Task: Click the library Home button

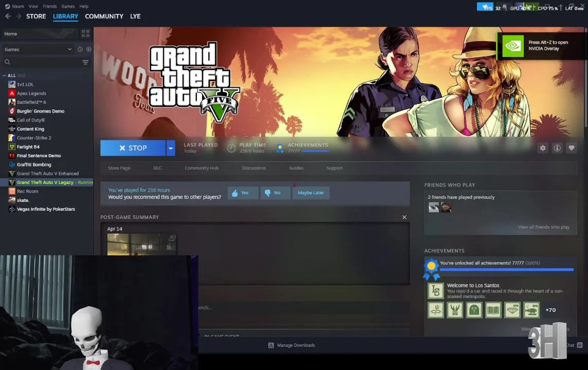Action: [40, 34]
